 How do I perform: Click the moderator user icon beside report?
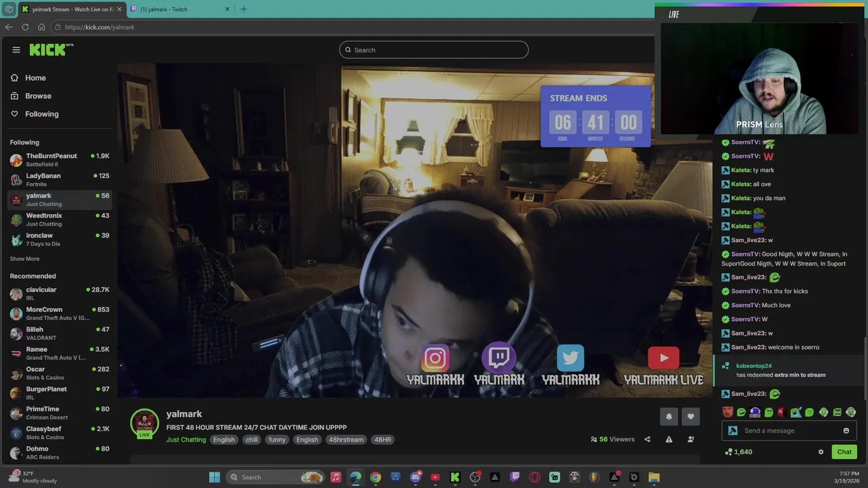(x=690, y=439)
